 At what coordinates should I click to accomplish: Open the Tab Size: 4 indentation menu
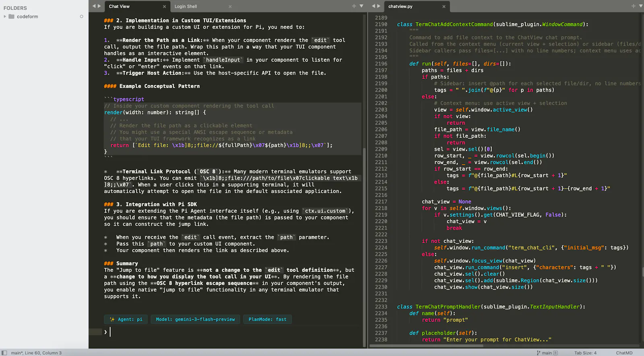[x=585, y=353]
